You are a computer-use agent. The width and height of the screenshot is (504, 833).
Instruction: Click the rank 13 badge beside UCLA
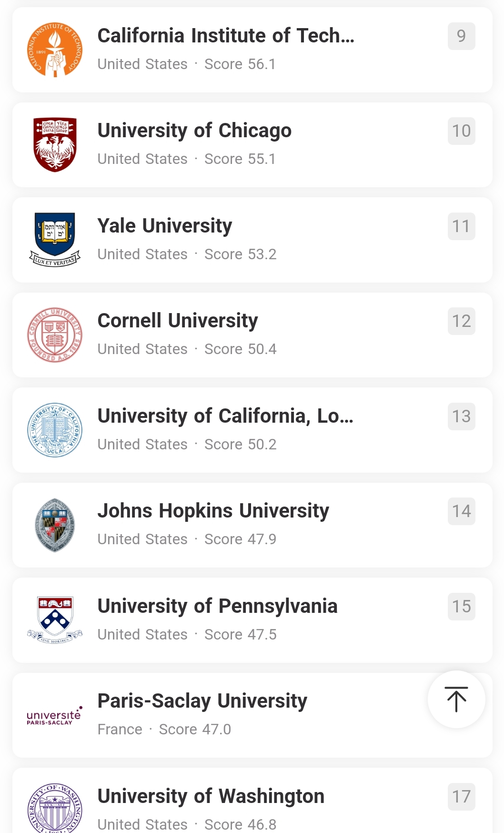461,416
